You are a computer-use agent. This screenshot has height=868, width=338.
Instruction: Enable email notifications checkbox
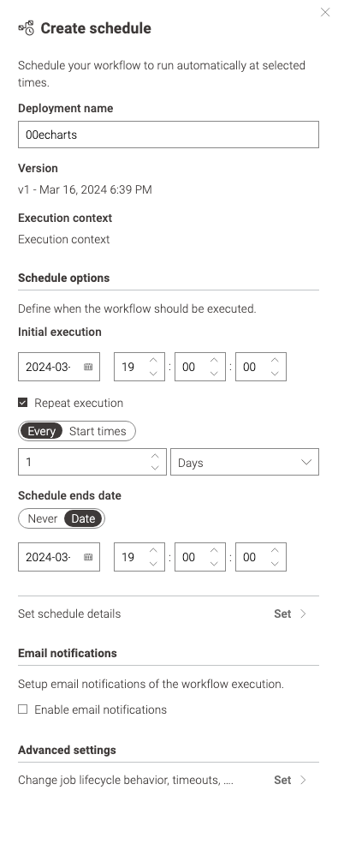point(23,709)
